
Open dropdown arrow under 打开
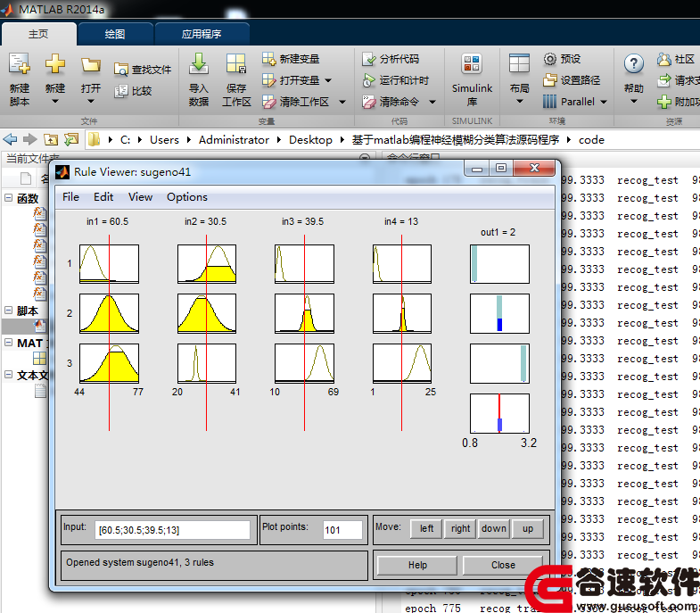tap(91, 102)
